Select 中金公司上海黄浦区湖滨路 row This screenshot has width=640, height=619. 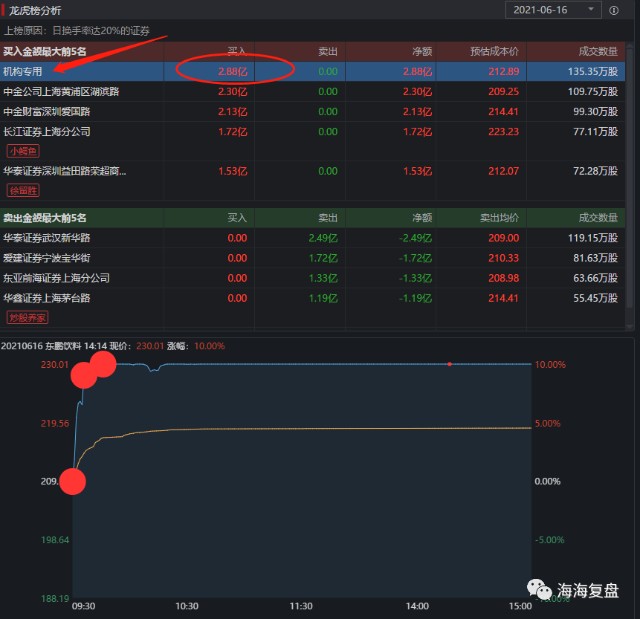tap(312, 91)
